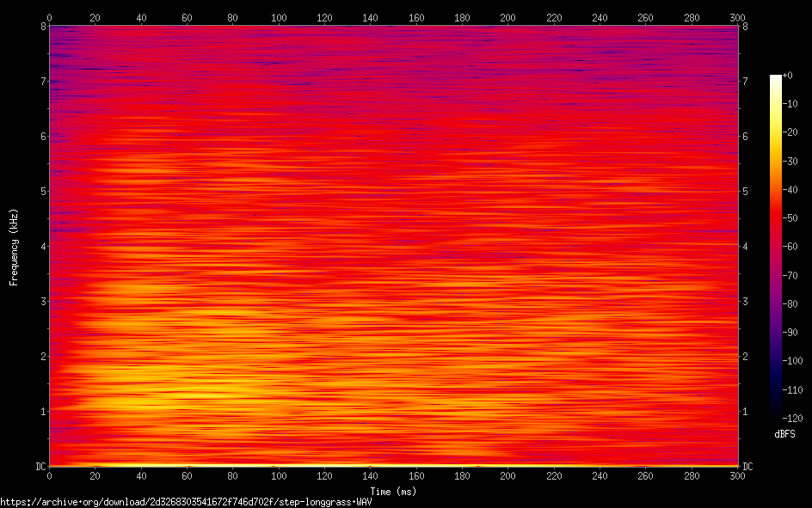Click the 140 ms tick on the bottom axis
This screenshot has height=508, width=812.
(x=371, y=475)
